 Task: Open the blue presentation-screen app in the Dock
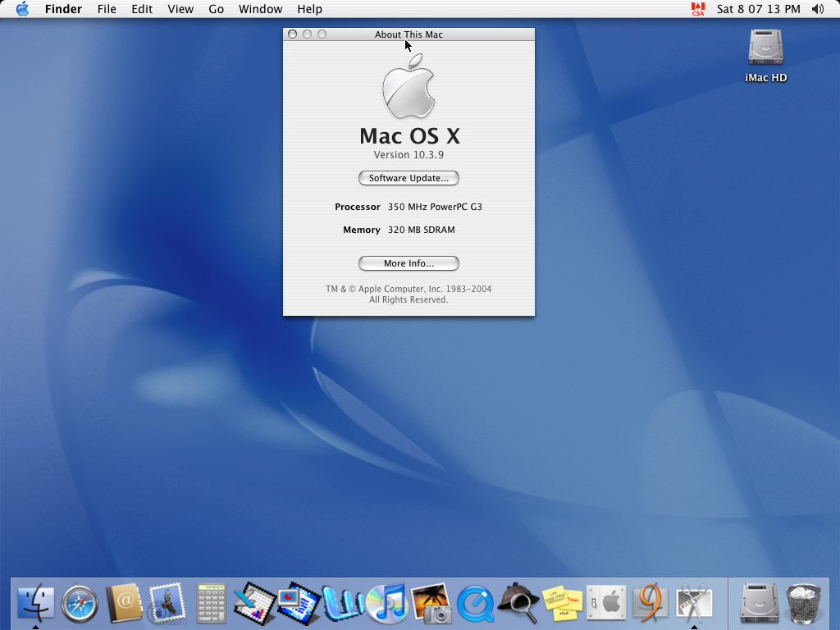299,604
